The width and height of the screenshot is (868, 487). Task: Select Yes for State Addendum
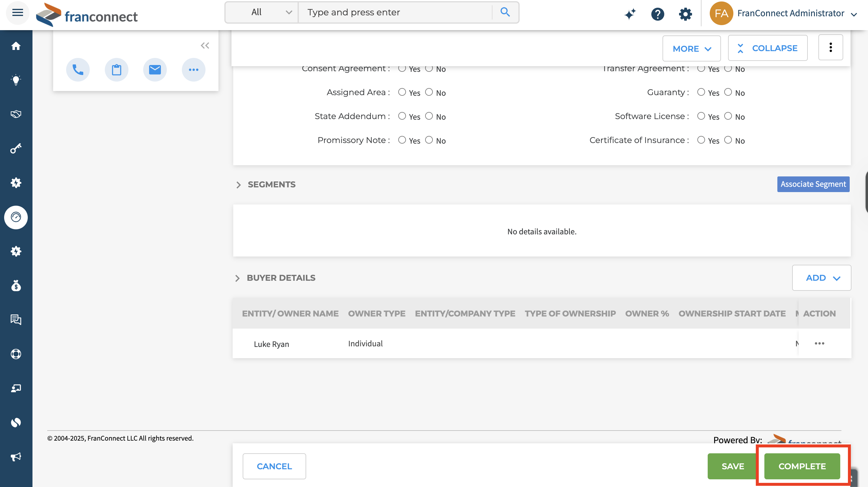click(x=402, y=116)
